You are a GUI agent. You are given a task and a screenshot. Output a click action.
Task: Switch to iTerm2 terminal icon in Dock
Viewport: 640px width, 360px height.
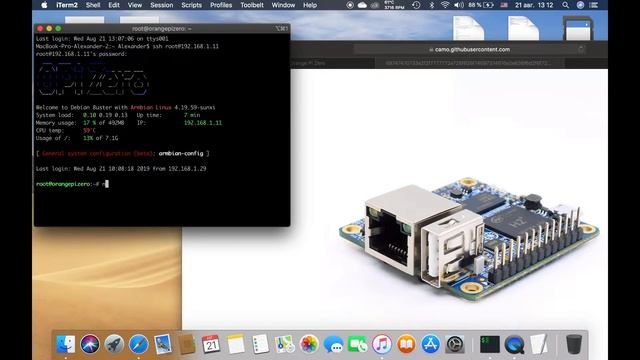[x=490, y=344]
